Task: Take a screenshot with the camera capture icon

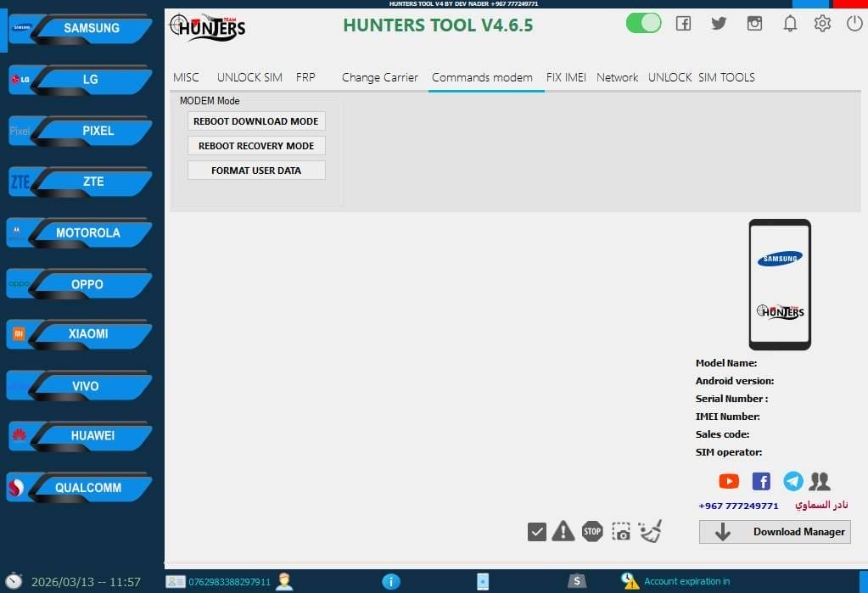Action: 620,531
